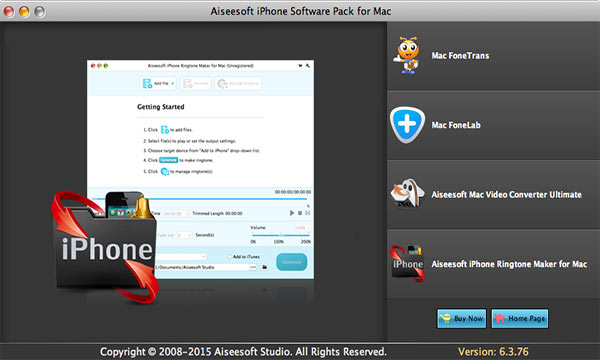Close the window with the red button
600x360 pixels.
click(9, 11)
